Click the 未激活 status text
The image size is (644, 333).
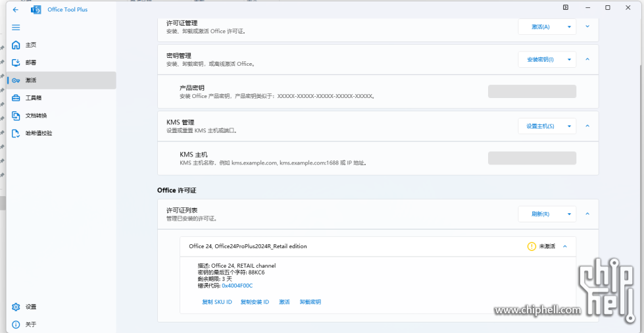click(547, 246)
